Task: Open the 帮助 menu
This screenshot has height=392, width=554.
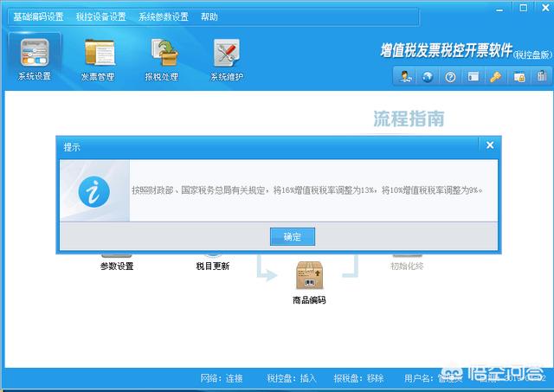Action: click(209, 16)
